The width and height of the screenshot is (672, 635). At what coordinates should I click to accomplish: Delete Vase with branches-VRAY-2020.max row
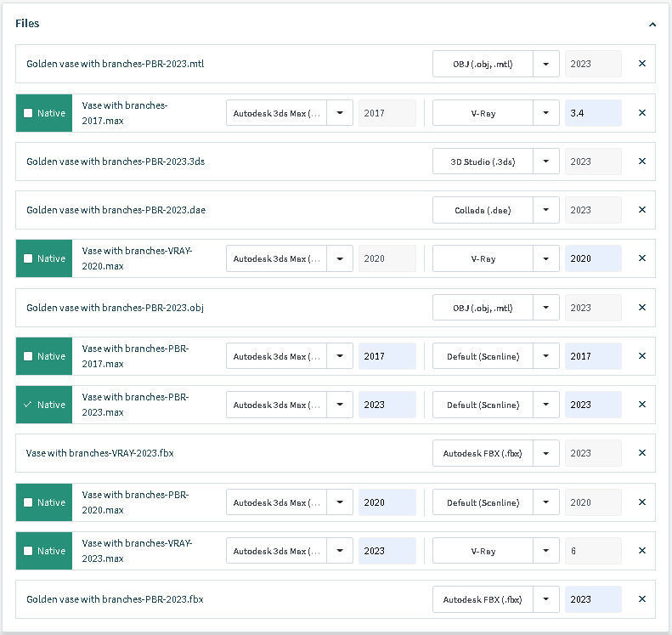641,258
